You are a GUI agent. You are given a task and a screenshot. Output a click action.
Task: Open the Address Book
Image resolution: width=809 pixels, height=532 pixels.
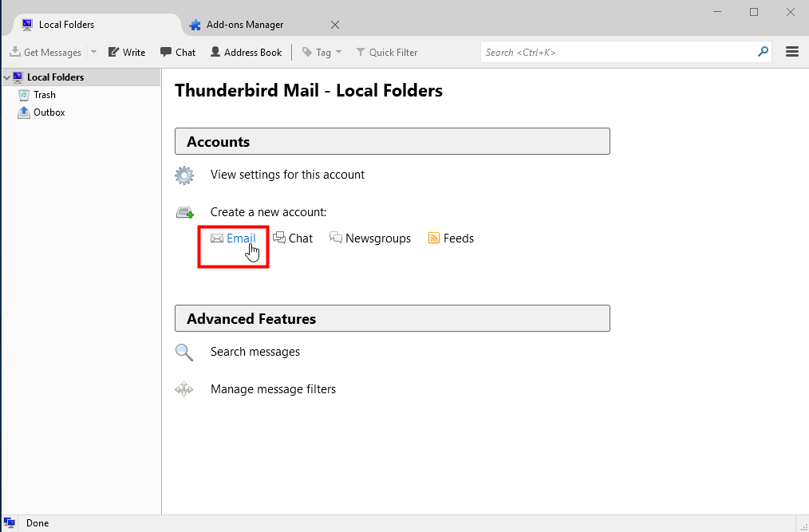(246, 52)
